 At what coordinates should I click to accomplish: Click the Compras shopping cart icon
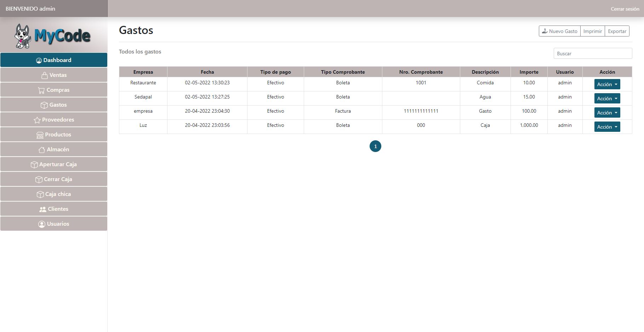[x=41, y=90]
